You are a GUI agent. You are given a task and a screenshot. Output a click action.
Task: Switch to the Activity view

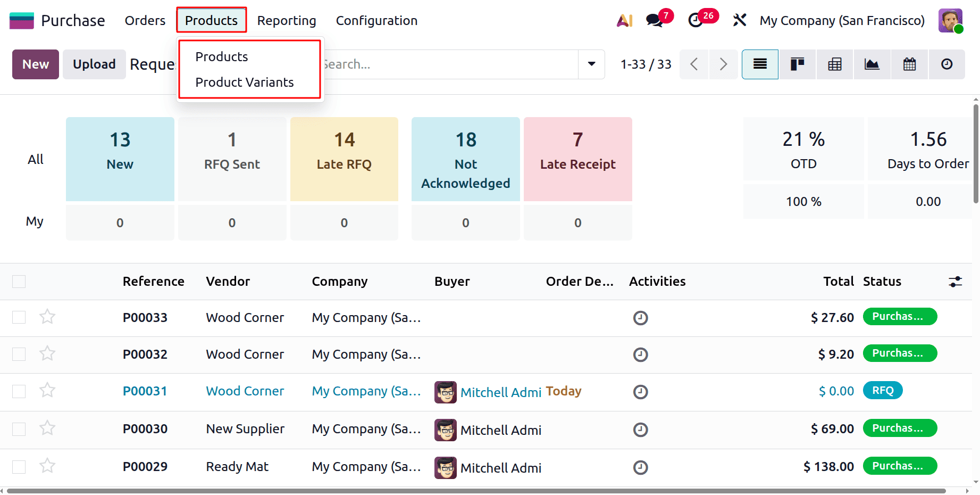[x=946, y=64]
